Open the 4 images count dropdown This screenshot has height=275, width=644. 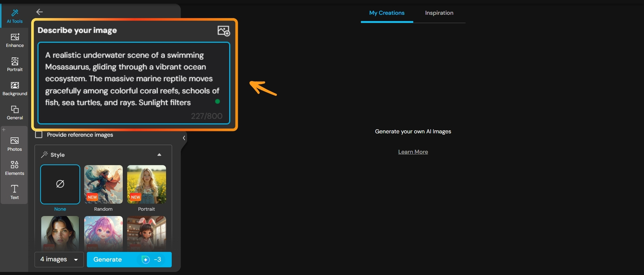[x=59, y=260]
